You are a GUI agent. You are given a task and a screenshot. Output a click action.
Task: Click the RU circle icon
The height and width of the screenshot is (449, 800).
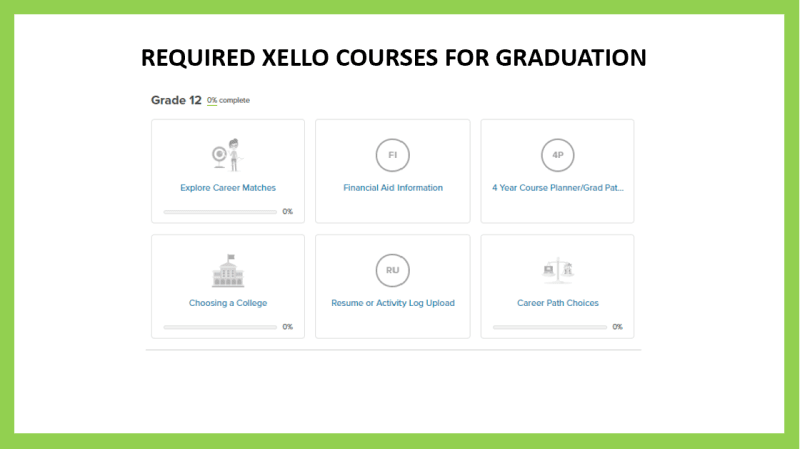pyautogui.click(x=393, y=270)
